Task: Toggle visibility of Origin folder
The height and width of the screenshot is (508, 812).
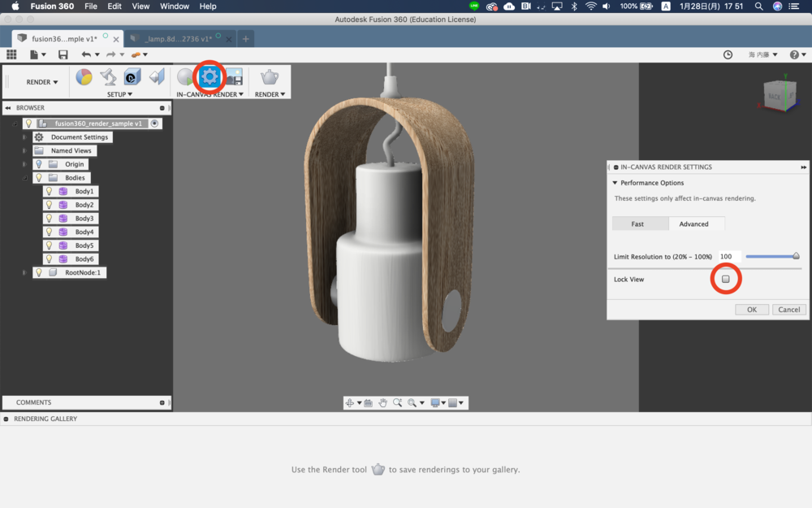Action: click(39, 164)
